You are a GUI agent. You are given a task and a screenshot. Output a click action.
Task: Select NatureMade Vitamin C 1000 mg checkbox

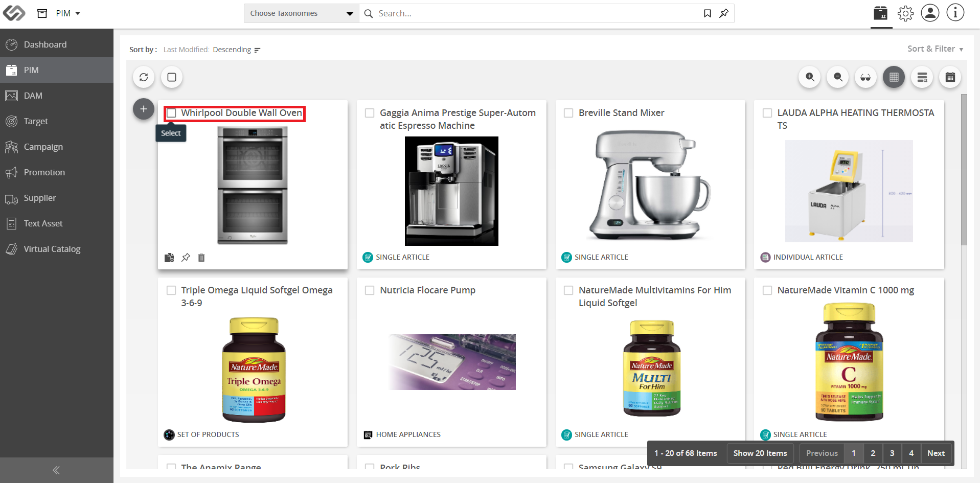point(767,290)
